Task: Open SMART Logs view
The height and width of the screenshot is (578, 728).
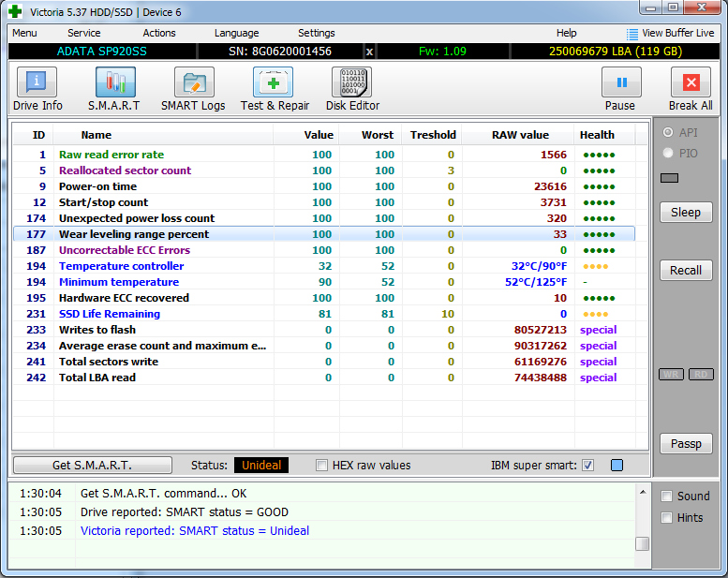Action: click(x=193, y=89)
